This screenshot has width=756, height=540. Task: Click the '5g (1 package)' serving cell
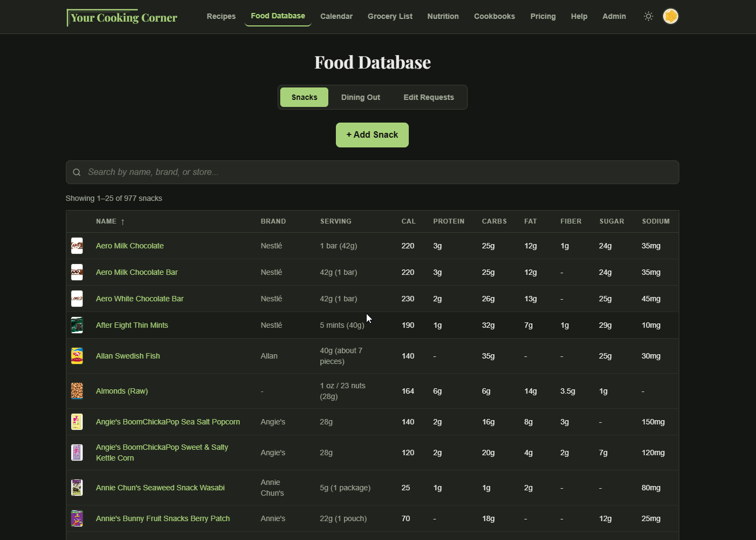(x=345, y=488)
